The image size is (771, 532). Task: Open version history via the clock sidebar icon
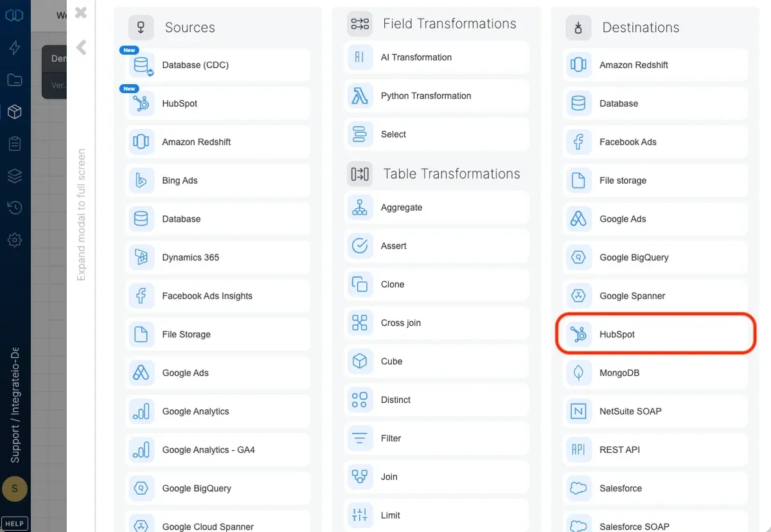[15, 208]
